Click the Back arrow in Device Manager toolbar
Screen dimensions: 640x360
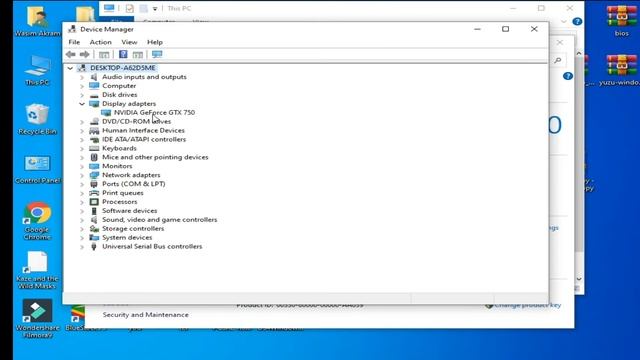71,54
